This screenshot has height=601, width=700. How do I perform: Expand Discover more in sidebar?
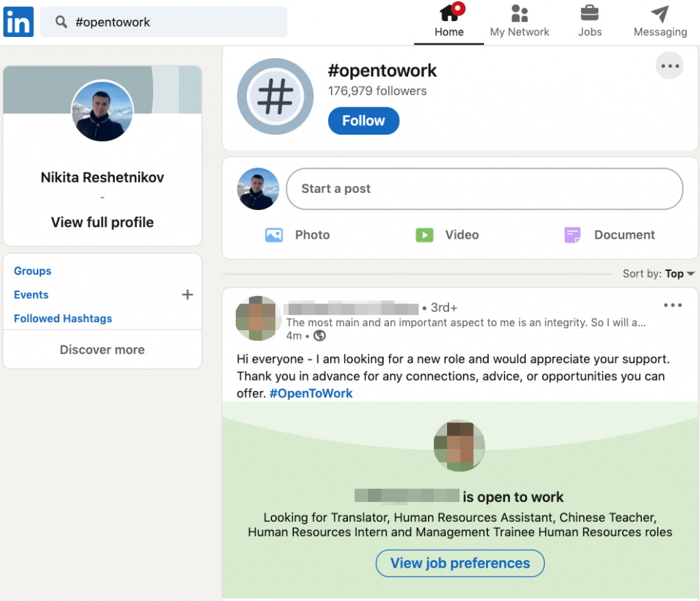click(103, 350)
